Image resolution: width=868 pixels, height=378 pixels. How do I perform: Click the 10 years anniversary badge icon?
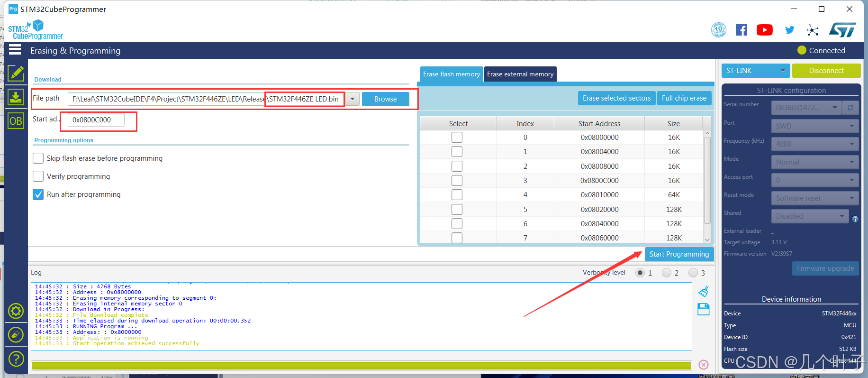tap(719, 30)
